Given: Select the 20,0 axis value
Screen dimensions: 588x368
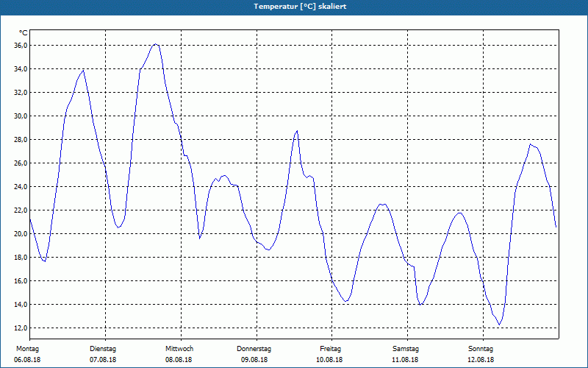Looking at the screenshot, I should pyautogui.click(x=21, y=233).
